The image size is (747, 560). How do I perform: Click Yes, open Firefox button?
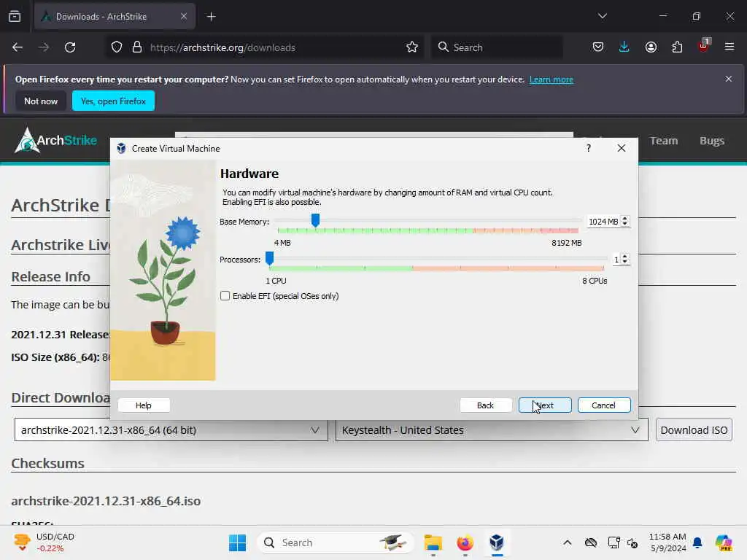tap(113, 101)
